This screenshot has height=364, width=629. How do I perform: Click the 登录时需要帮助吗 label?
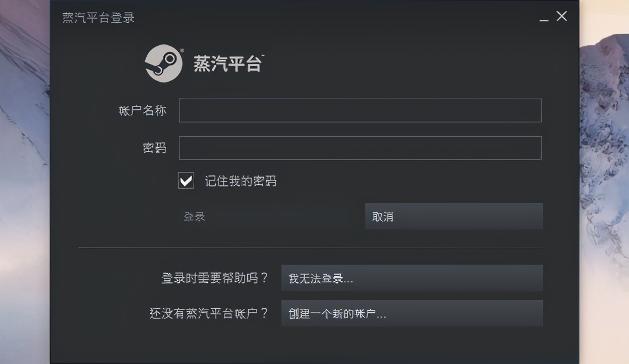(x=215, y=279)
